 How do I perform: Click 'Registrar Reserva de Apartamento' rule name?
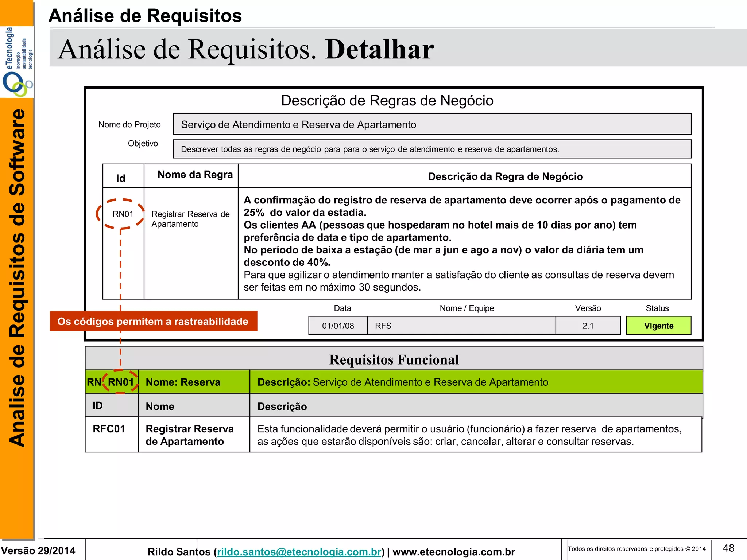(190, 219)
